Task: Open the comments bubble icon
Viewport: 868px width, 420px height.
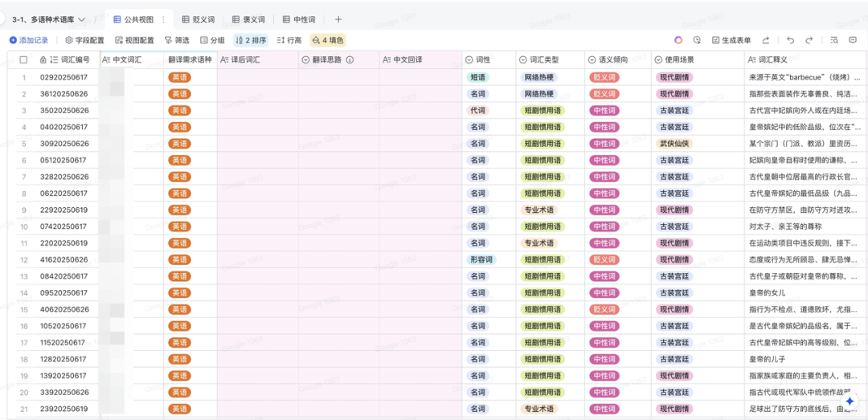Action: coord(853,40)
